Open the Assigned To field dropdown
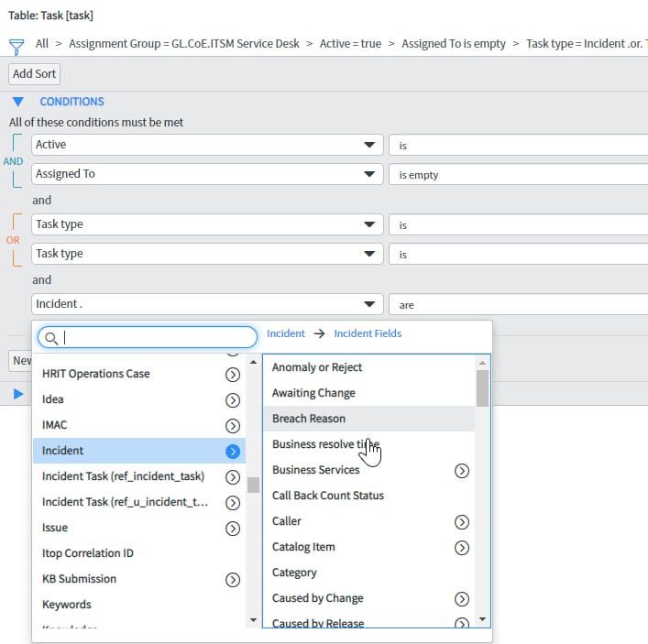Image resolution: width=648 pixels, height=644 pixels. [207, 174]
